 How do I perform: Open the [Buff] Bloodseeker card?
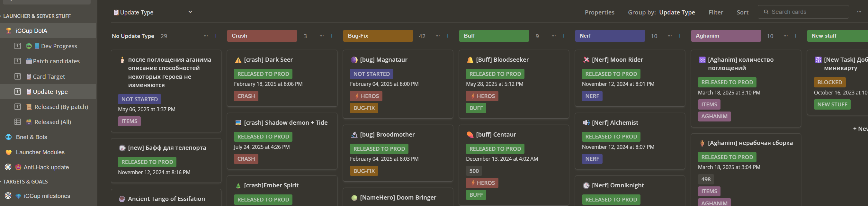pyautogui.click(x=502, y=60)
